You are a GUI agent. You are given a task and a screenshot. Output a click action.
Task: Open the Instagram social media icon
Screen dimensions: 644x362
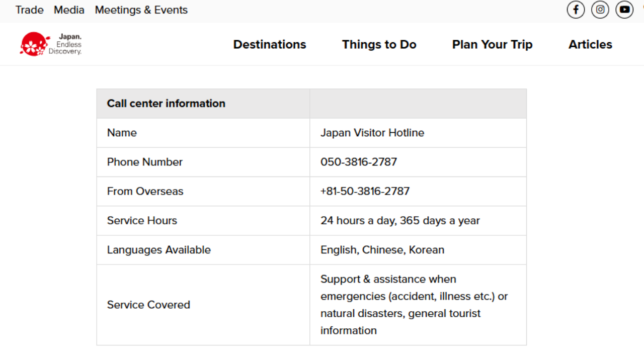pos(600,10)
